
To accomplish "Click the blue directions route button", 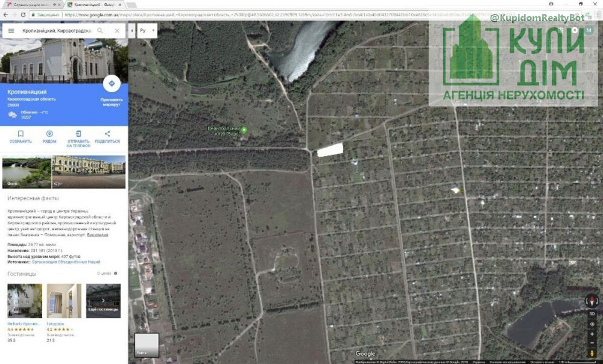I will coord(111,84).
